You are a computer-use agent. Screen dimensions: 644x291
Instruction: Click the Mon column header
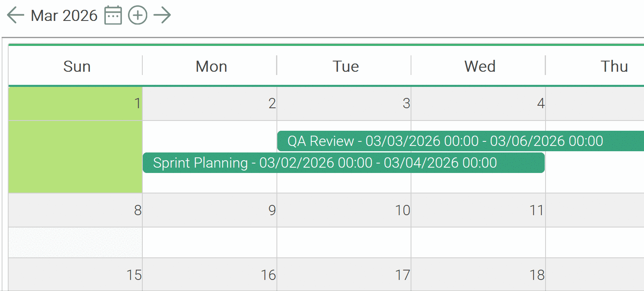(x=211, y=66)
